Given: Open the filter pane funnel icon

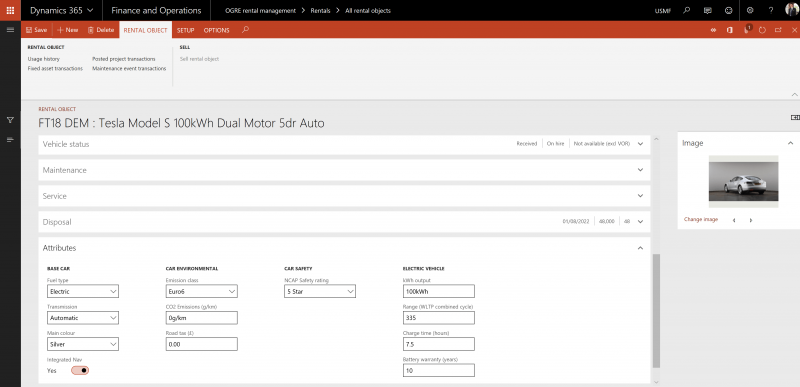Looking at the screenshot, I should [x=10, y=120].
